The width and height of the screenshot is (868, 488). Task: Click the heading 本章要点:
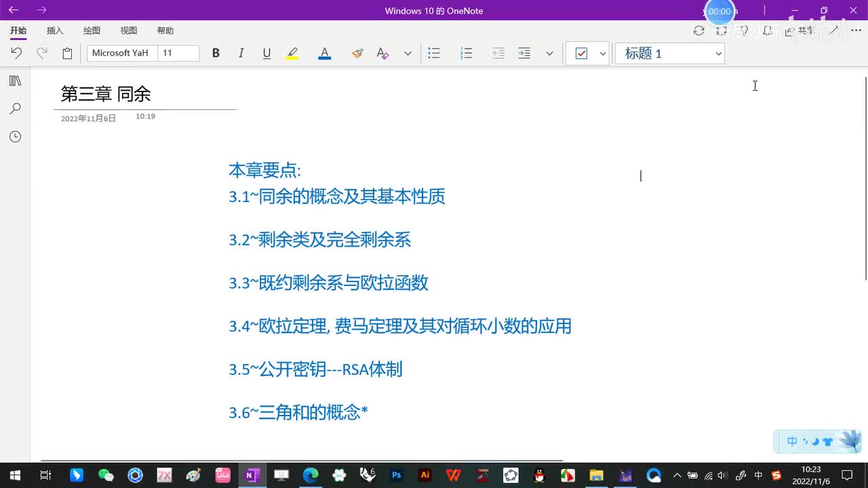coord(264,170)
